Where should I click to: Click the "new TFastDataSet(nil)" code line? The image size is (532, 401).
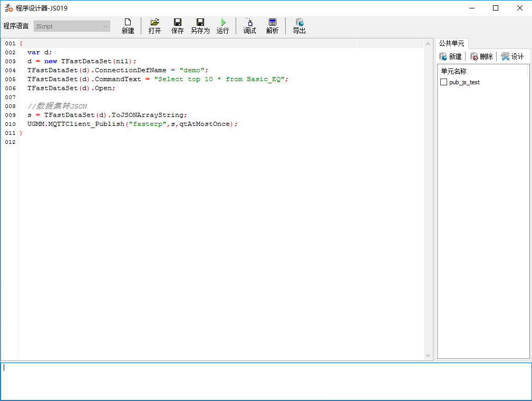point(82,61)
